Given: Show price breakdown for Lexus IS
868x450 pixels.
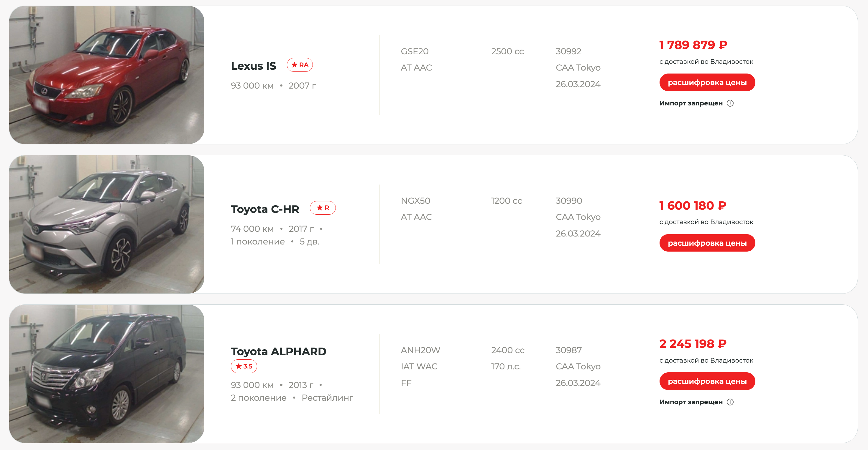Looking at the screenshot, I should pos(707,83).
